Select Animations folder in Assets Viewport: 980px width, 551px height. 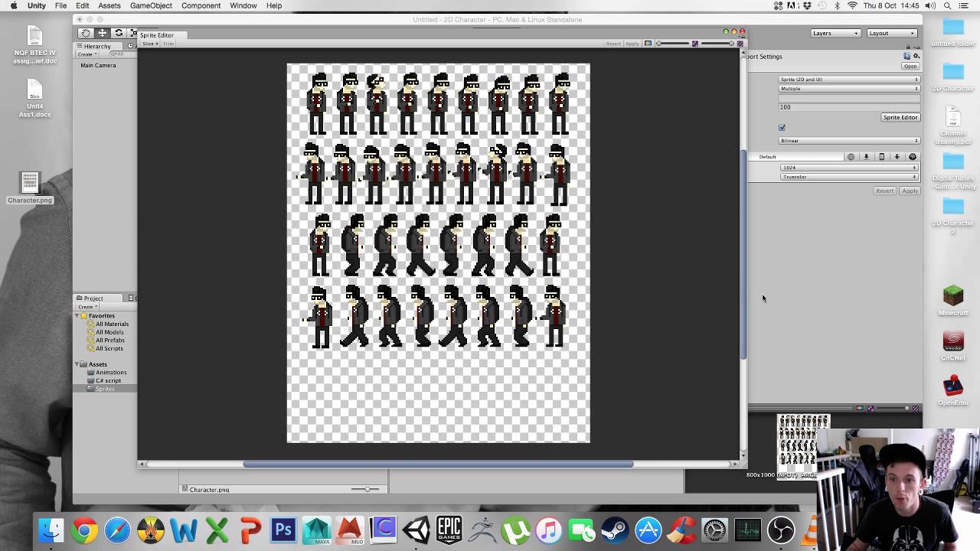[x=111, y=373]
